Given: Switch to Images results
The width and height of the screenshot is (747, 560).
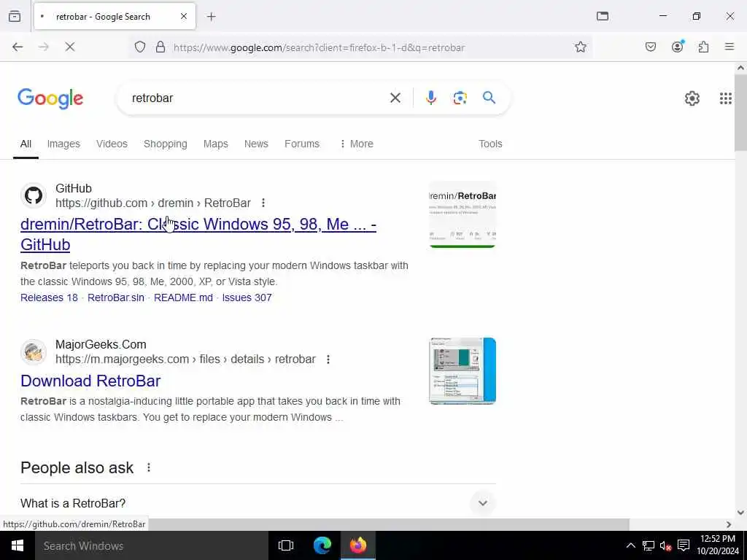Looking at the screenshot, I should tap(63, 144).
